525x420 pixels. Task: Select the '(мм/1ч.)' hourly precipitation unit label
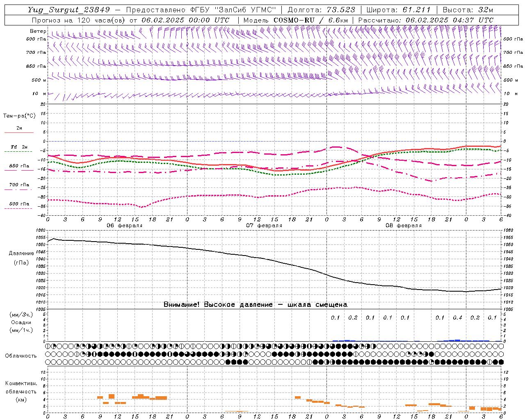click(21, 330)
